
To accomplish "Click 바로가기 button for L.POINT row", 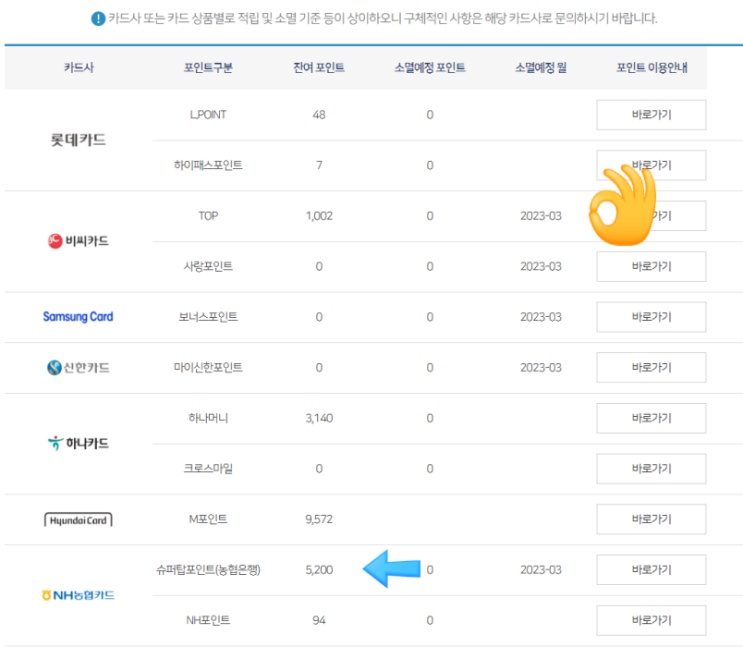I will (x=651, y=115).
